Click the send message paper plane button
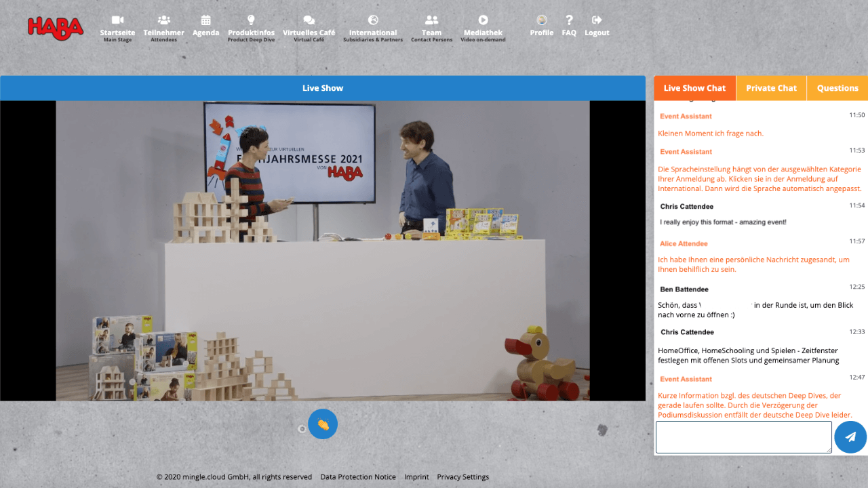868x488 pixels. click(850, 437)
